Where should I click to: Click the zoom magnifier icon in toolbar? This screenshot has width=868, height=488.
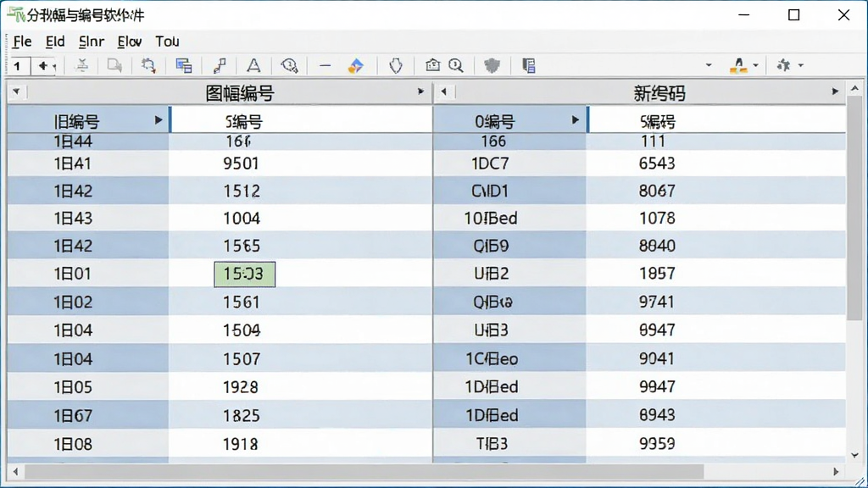click(x=456, y=65)
